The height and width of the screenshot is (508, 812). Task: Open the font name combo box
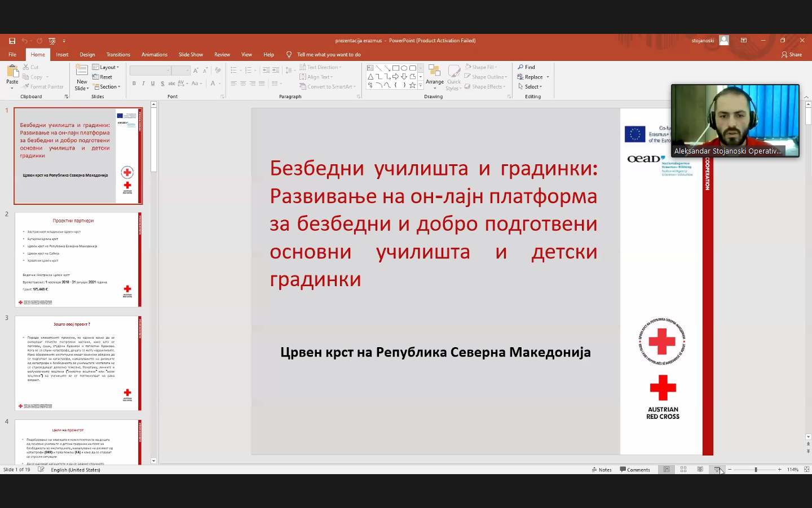coord(150,70)
